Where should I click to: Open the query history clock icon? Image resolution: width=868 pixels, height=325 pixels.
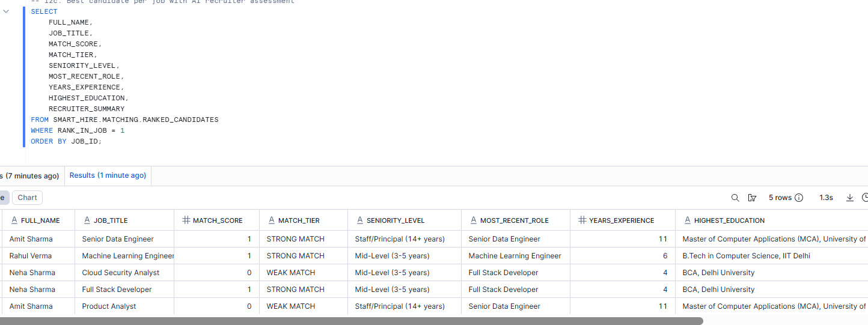tap(864, 198)
